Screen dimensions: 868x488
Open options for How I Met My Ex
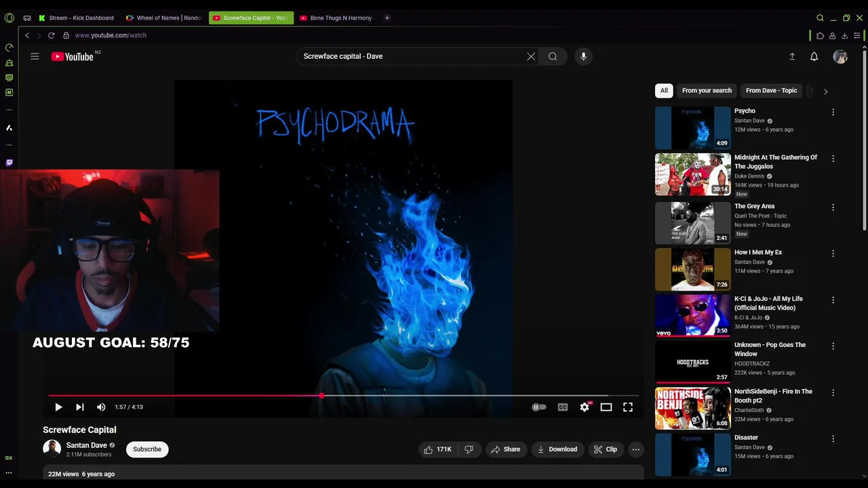pyautogui.click(x=833, y=253)
